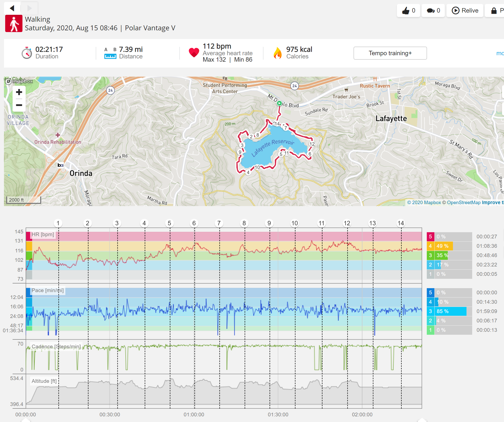Click the red Walking sport icon
Viewport: 504px width, 422px height.
(14, 23)
